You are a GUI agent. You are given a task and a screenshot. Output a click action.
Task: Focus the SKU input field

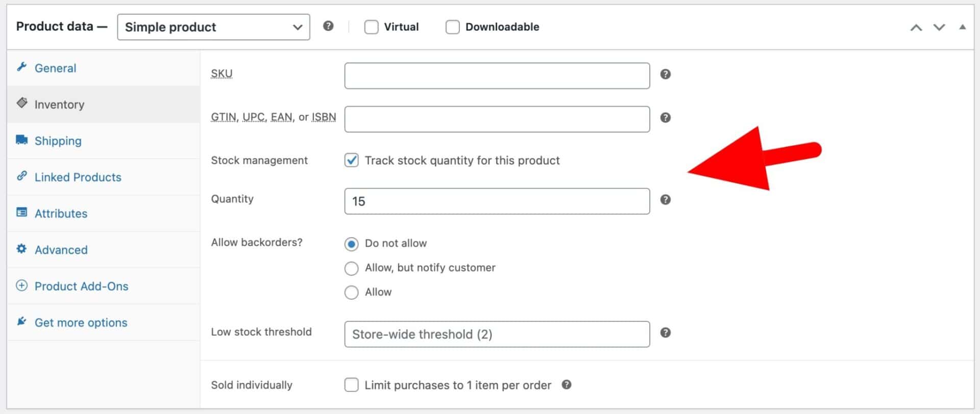click(497, 75)
